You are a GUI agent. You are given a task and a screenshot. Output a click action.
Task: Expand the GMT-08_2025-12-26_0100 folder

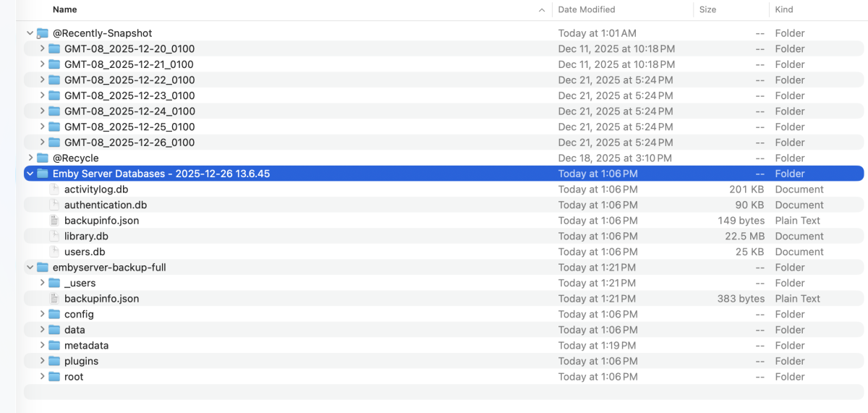43,142
